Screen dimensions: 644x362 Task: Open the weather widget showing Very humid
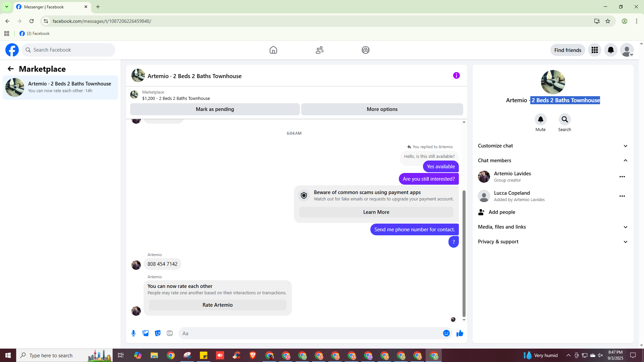(x=541, y=355)
